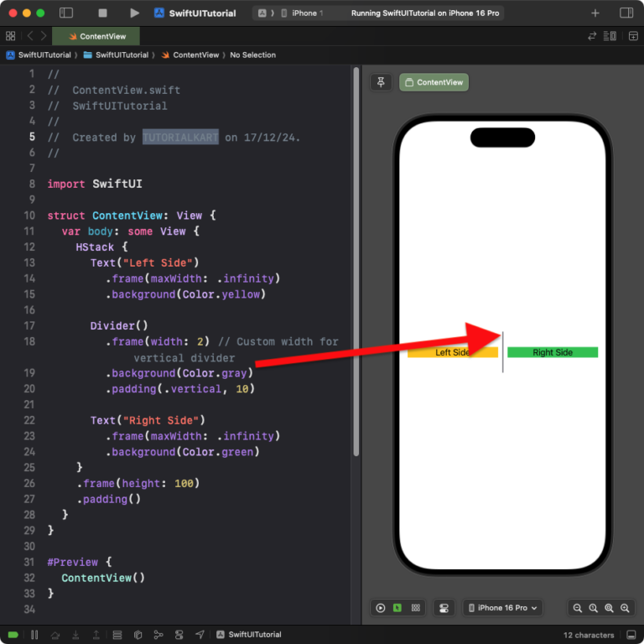
Task: Zoom out the preview canvas
Action: [x=577, y=608]
